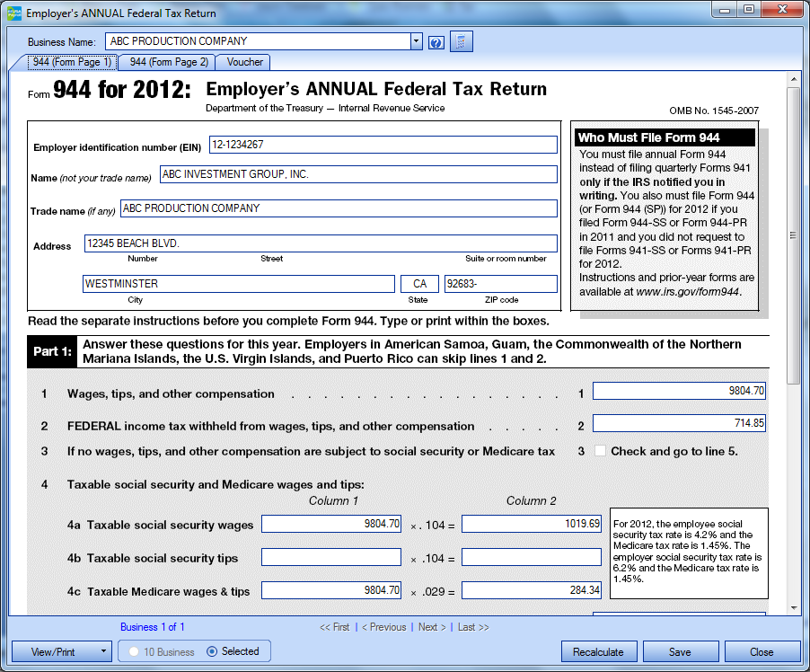Minimize the tax return window
The height and width of the screenshot is (672, 810).
point(725,10)
